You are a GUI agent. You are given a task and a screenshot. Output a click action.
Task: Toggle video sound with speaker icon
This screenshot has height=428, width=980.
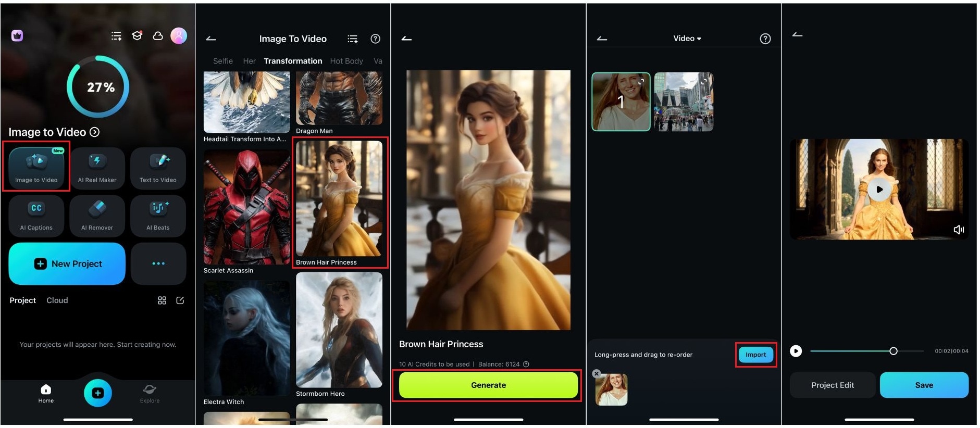(959, 230)
